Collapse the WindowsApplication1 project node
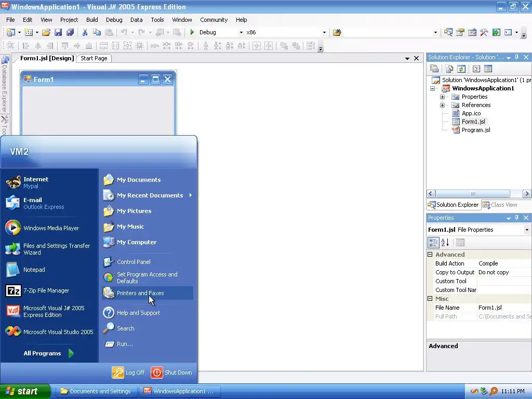532x399 pixels. tap(433, 88)
